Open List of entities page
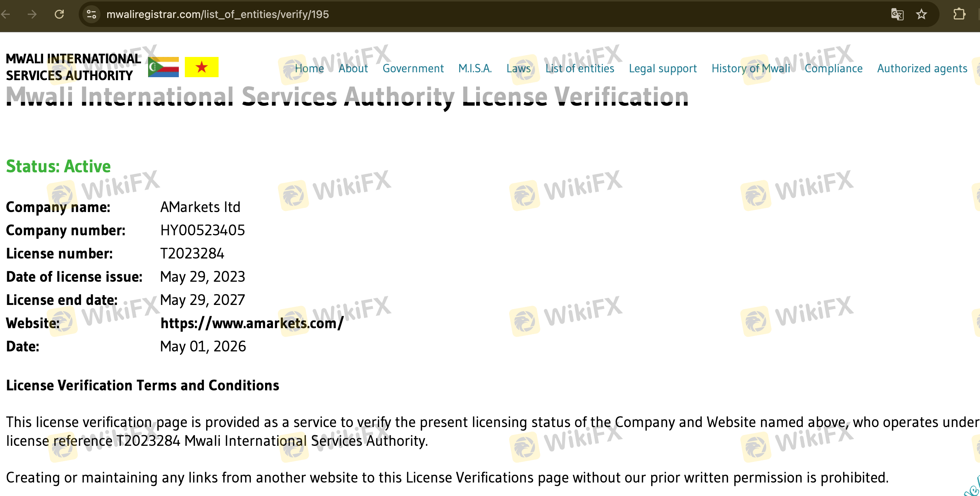This screenshot has height=496, width=980. tap(580, 69)
